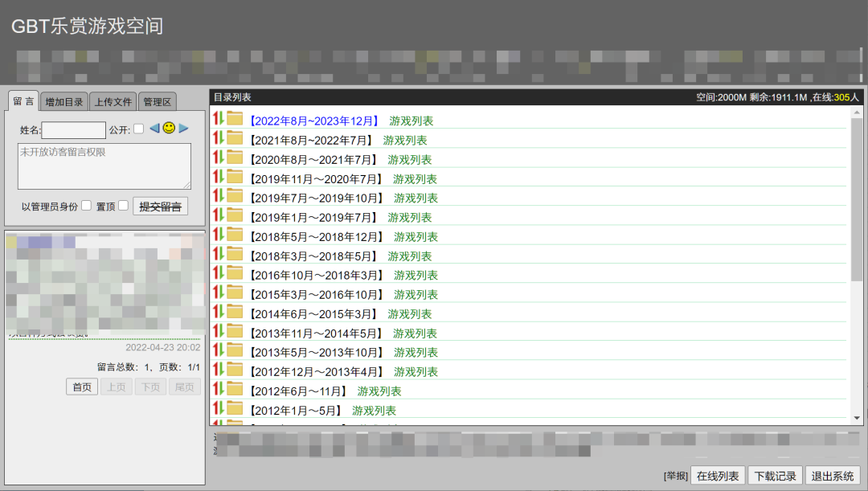Click the right blue arrow icon
Screen dimensions: 868x491
[x=183, y=128]
